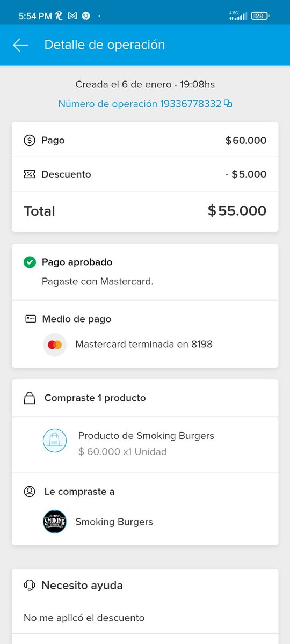Open Smoking Burgers seller name

(x=114, y=522)
